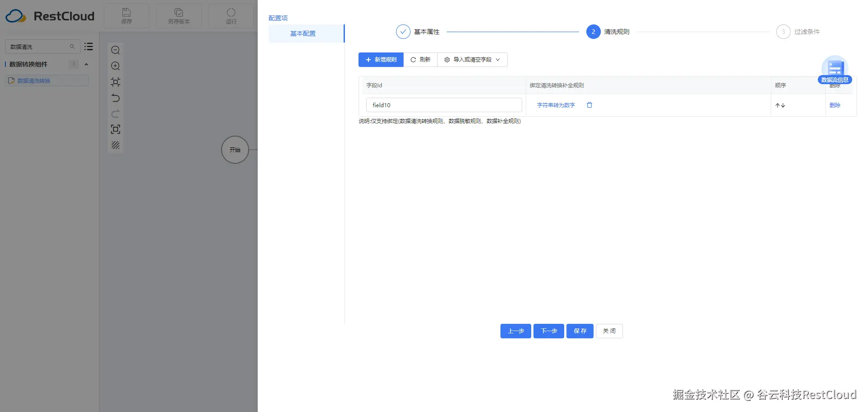
Task: Click the undo icon
Action: (x=116, y=98)
